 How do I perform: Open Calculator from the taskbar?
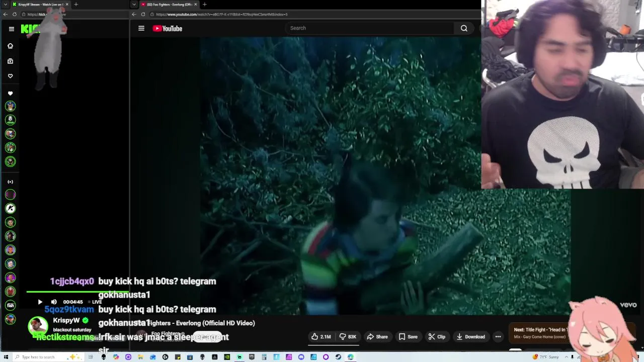tap(264, 357)
